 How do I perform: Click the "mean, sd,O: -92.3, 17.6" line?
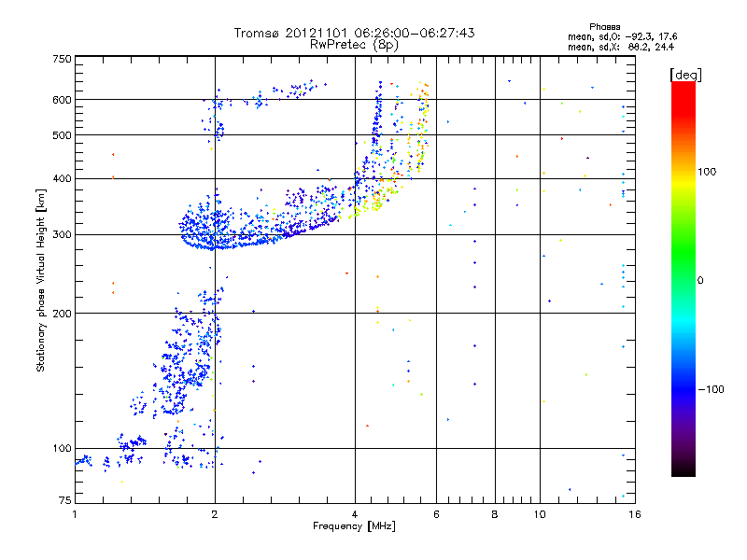[622, 36]
